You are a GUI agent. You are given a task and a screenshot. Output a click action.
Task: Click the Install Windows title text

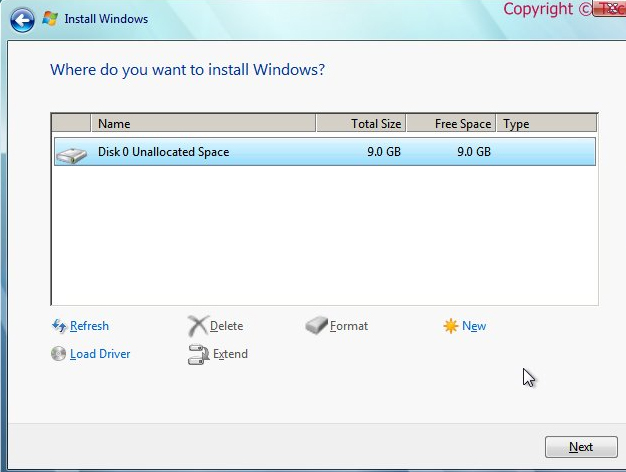tap(106, 19)
